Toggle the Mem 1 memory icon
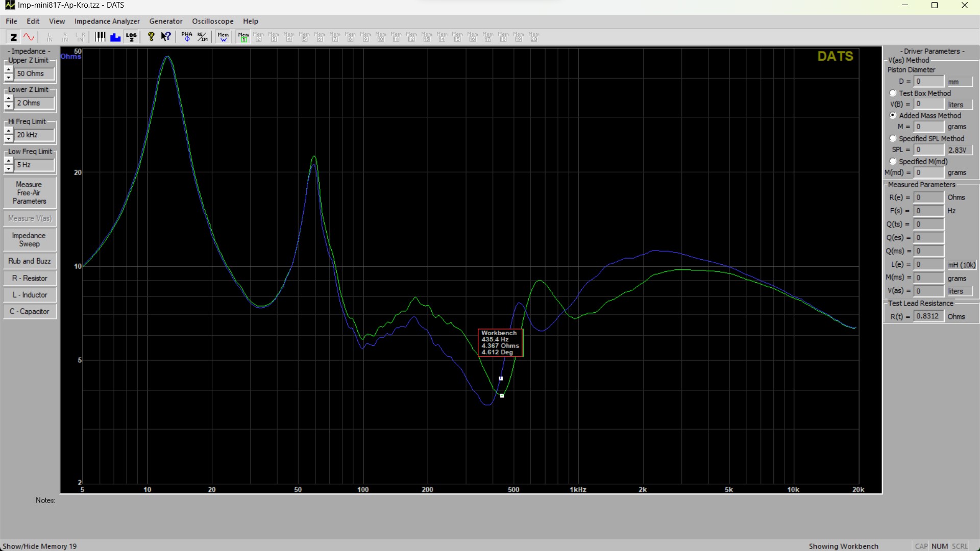The width and height of the screenshot is (980, 551). click(x=243, y=37)
